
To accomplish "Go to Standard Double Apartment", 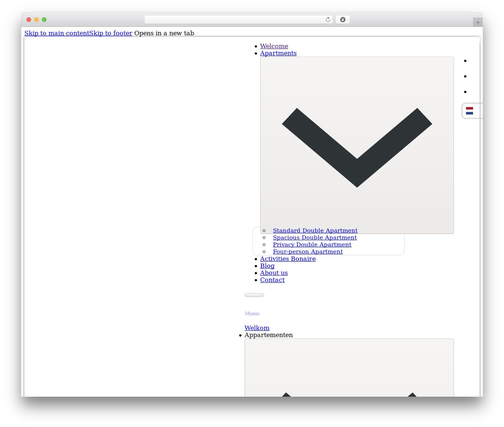I will coord(315,230).
